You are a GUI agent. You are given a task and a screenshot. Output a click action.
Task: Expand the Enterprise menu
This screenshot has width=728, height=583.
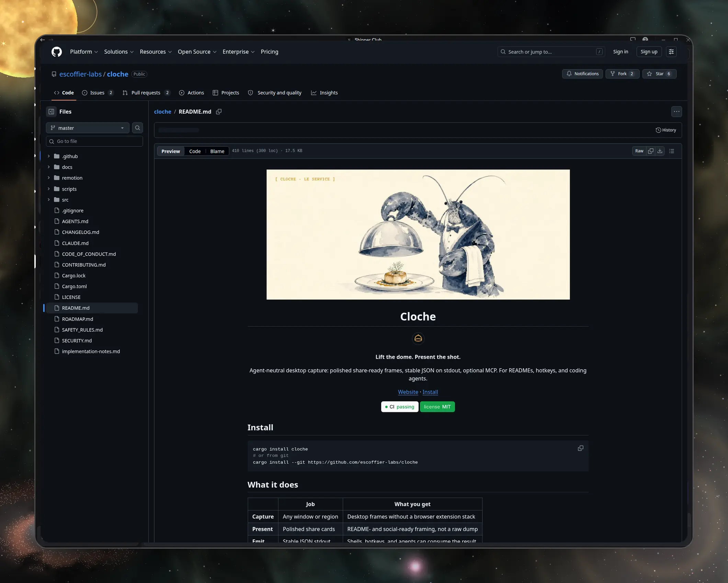click(x=239, y=52)
